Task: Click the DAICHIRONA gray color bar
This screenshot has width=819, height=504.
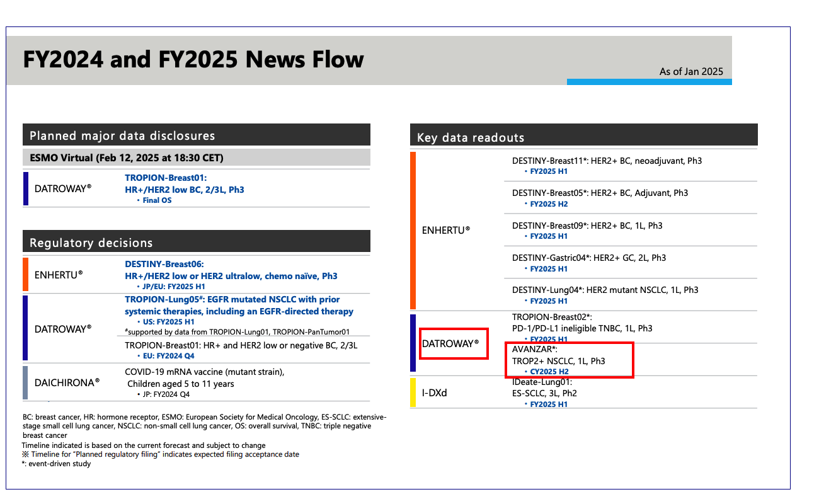Action: coord(26,384)
